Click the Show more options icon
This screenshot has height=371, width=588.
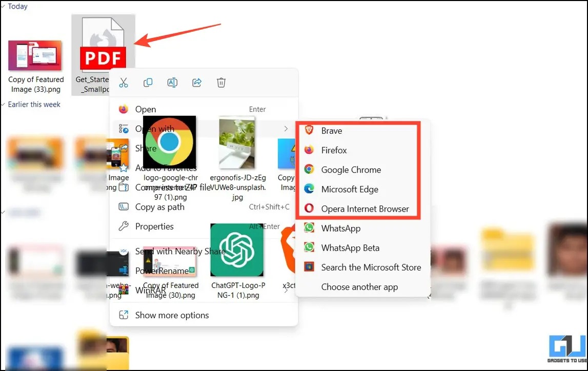click(124, 315)
